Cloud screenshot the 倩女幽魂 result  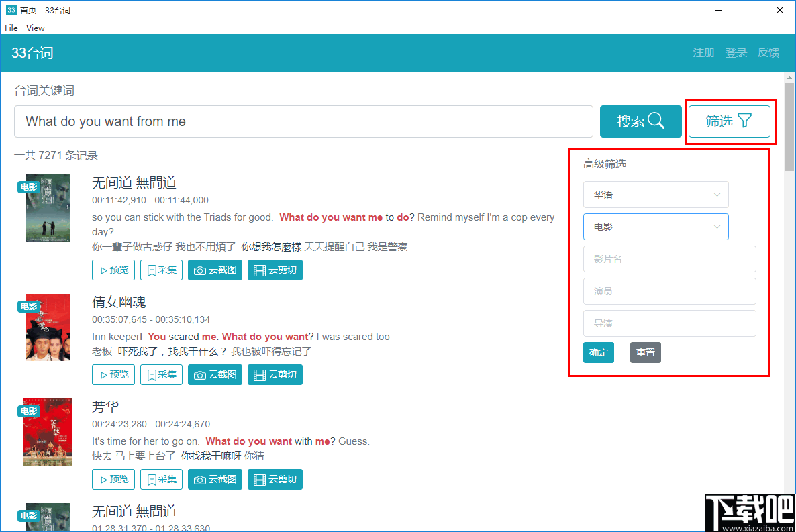215,374
